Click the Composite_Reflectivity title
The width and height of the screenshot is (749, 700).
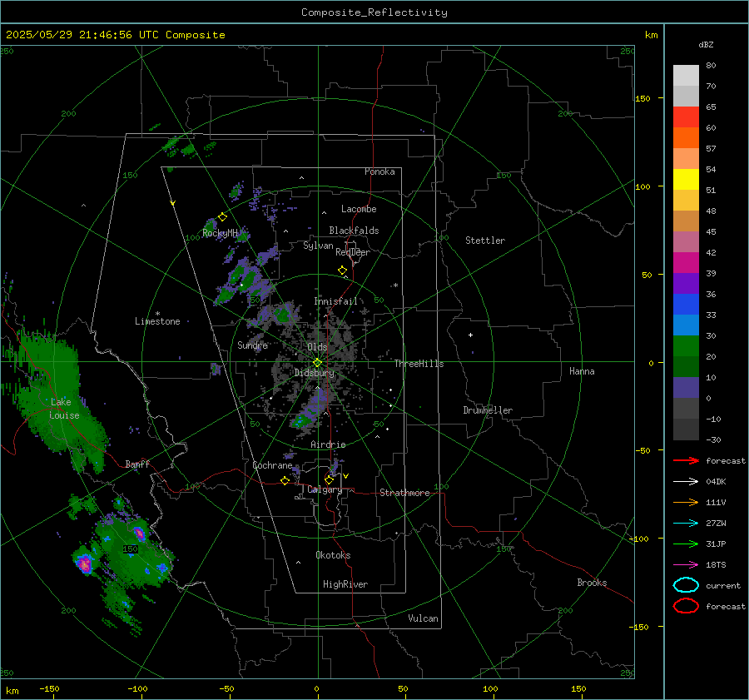coord(374,12)
